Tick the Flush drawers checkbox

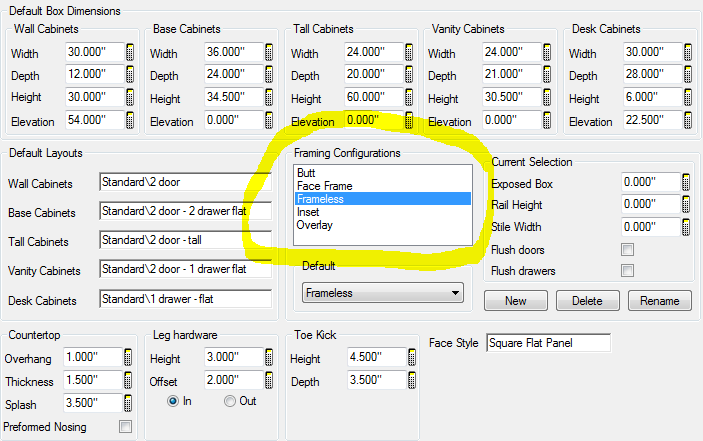[x=627, y=271]
